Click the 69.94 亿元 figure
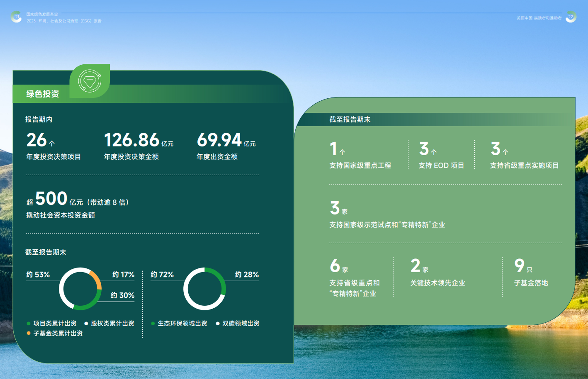This screenshot has height=379, width=588. point(226,140)
